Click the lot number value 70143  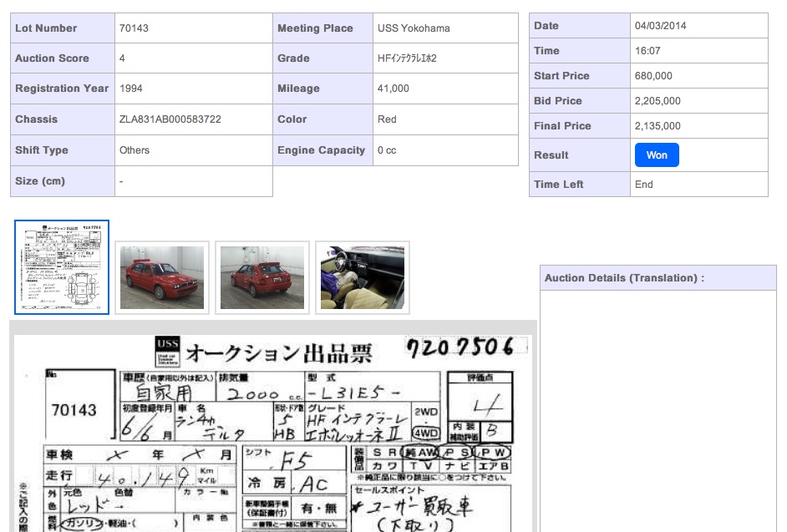[134, 28]
